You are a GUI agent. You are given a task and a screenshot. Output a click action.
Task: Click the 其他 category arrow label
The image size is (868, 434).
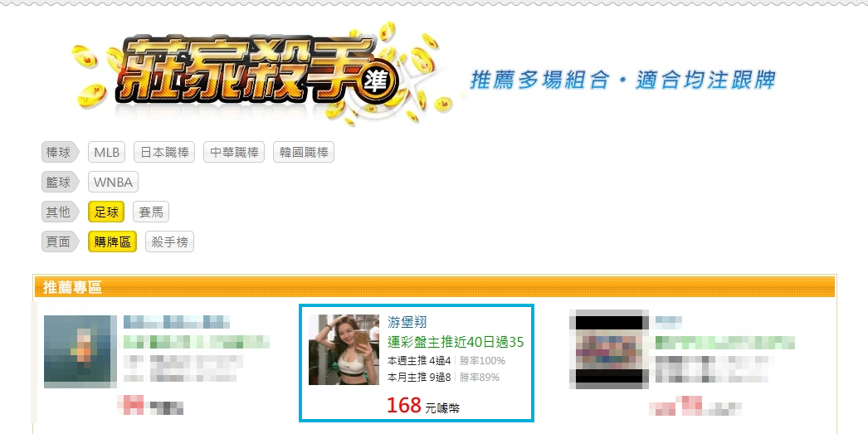click(x=61, y=212)
